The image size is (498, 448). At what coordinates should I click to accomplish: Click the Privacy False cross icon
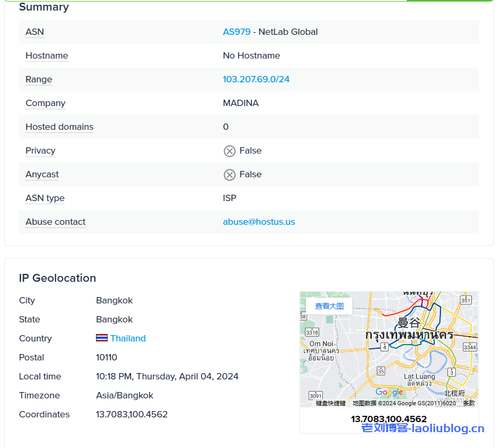click(229, 151)
